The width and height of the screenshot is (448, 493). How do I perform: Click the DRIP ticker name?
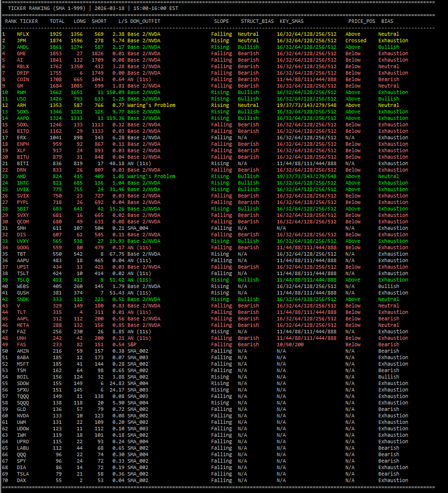pyautogui.click(x=23, y=73)
